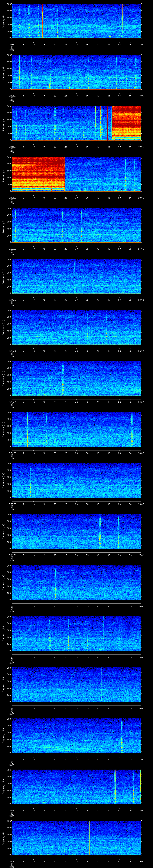Select the spectrogram panel starting at 10:32:00
This screenshot has width=153, height=868.
point(76,838)
